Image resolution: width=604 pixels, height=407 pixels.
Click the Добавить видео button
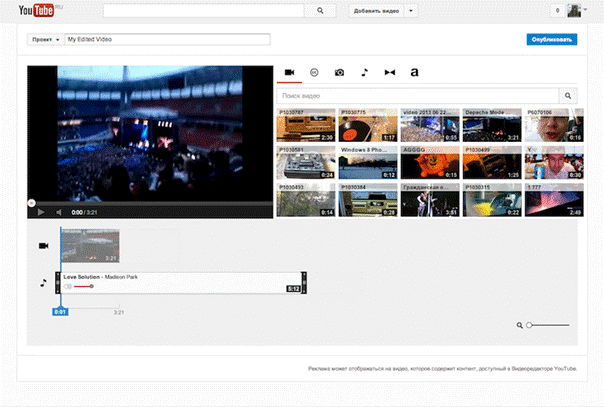pos(376,11)
